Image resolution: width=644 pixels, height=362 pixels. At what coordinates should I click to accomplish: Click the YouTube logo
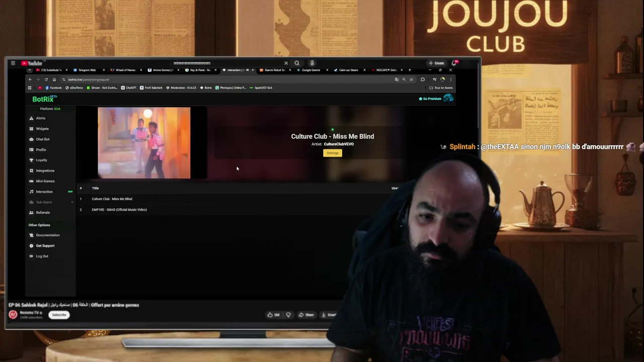coord(31,63)
